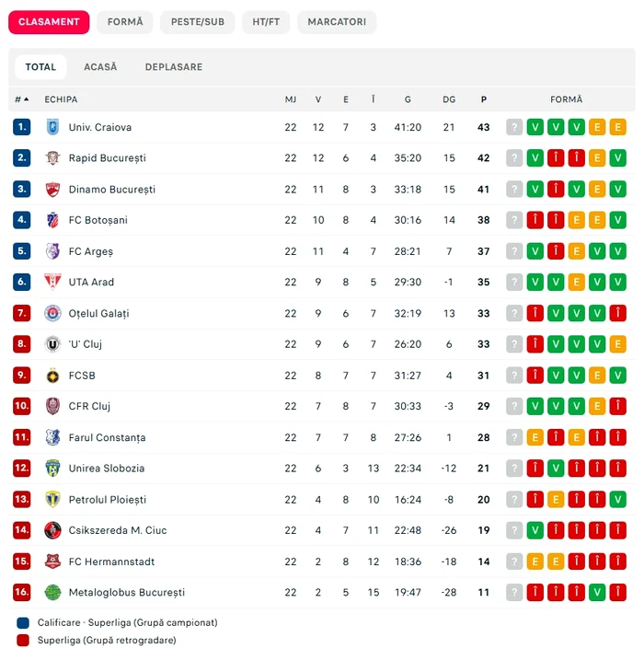Sort standings by DG goal difference
644x660 pixels.
[x=449, y=99]
